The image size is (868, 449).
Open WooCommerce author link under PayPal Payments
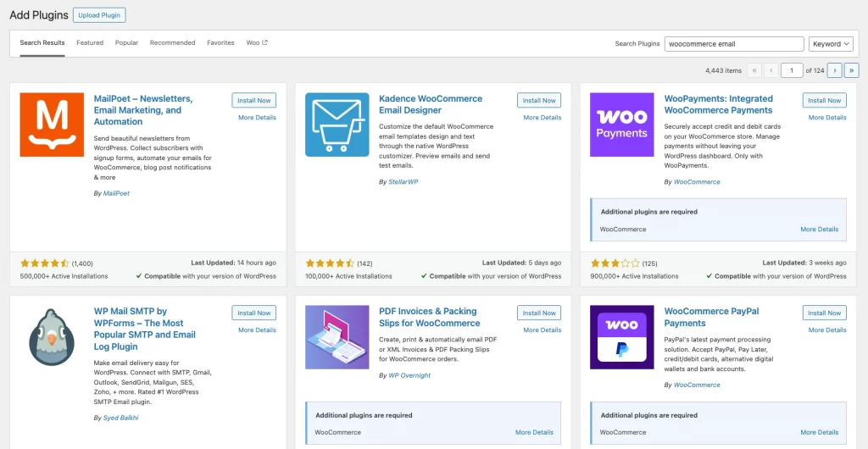tap(697, 385)
